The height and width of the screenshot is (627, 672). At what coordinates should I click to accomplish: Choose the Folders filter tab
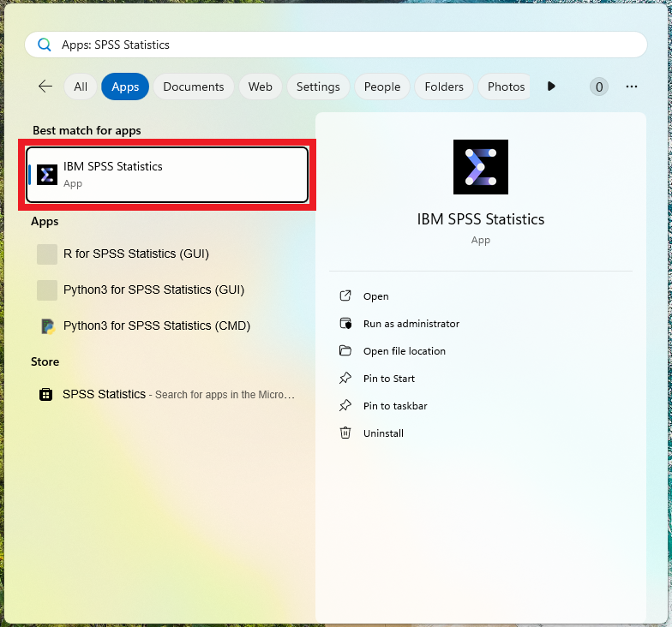[x=444, y=87]
